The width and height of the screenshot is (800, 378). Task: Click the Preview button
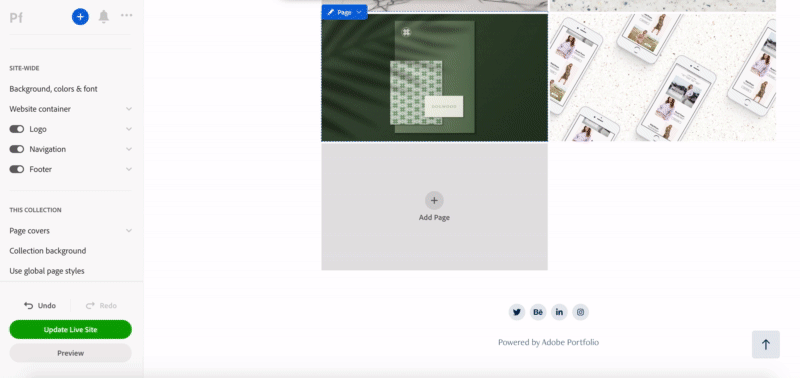pos(70,353)
